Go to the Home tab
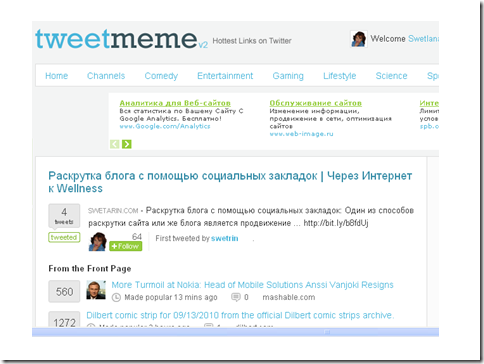 click(x=56, y=76)
